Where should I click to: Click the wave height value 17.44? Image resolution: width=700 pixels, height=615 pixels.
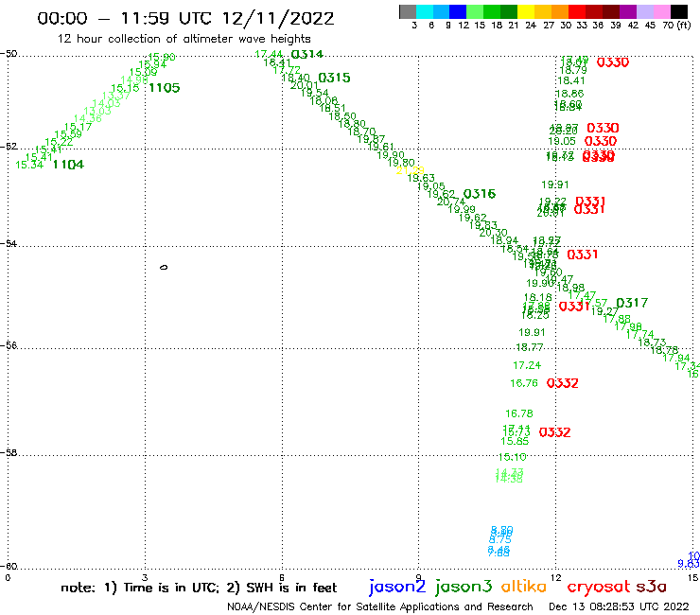(x=269, y=55)
